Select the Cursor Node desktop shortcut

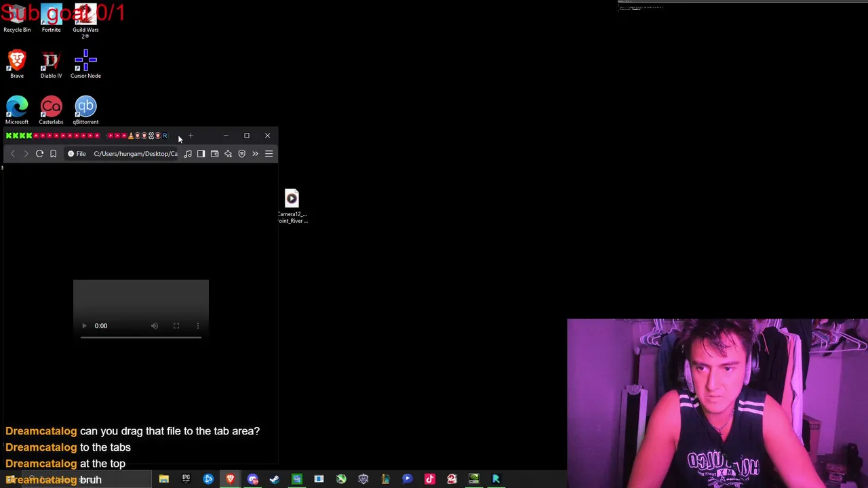click(x=85, y=64)
